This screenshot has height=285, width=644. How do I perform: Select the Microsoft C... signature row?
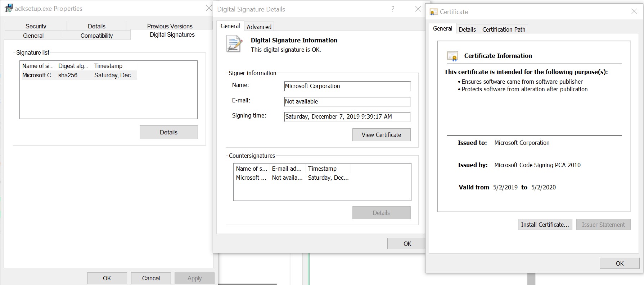pyautogui.click(x=78, y=75)
